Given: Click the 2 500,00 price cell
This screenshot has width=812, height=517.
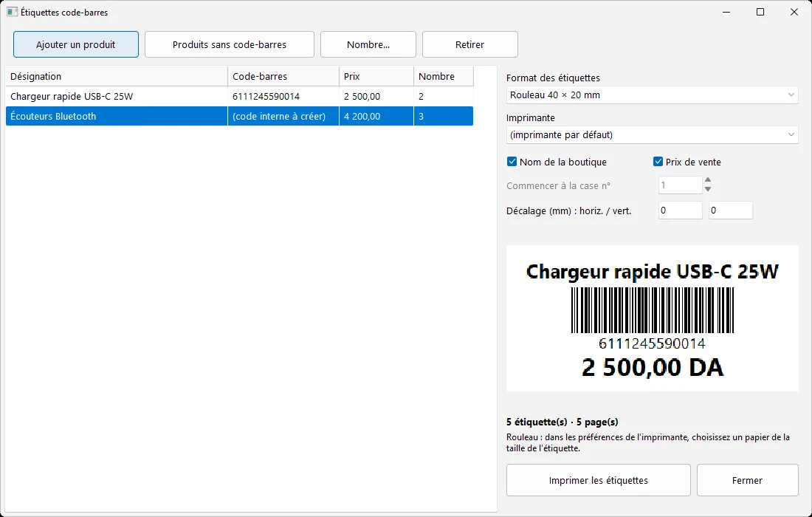Looking at the screenshot, I should 376,96.
